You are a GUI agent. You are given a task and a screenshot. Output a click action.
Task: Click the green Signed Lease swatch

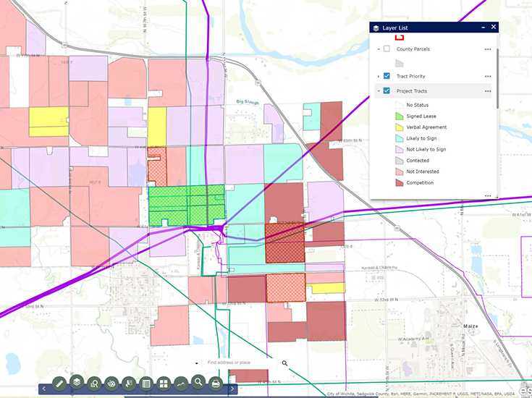click(400, 117)
